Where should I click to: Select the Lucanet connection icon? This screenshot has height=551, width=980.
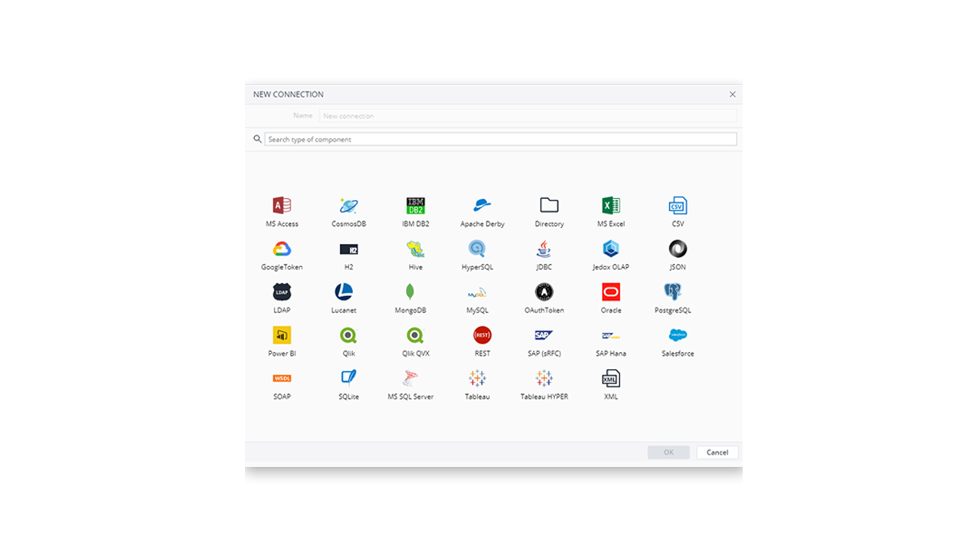click(344, 292)
